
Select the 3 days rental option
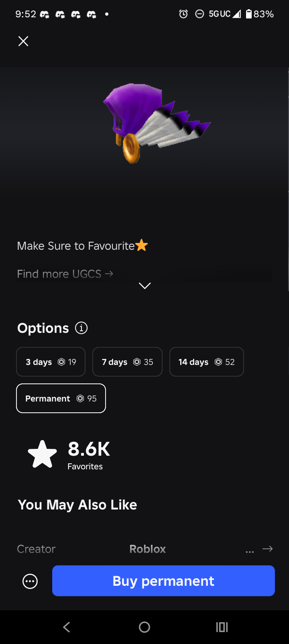point(51,362)
